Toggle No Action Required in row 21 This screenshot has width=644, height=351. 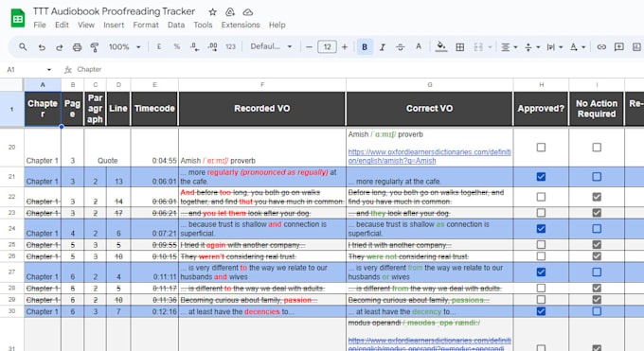click(597, 177)
